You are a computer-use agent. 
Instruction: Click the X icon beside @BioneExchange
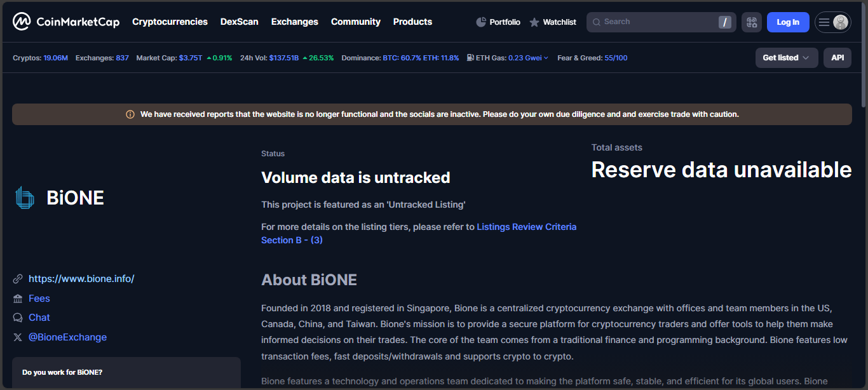(x=18, y=337)
